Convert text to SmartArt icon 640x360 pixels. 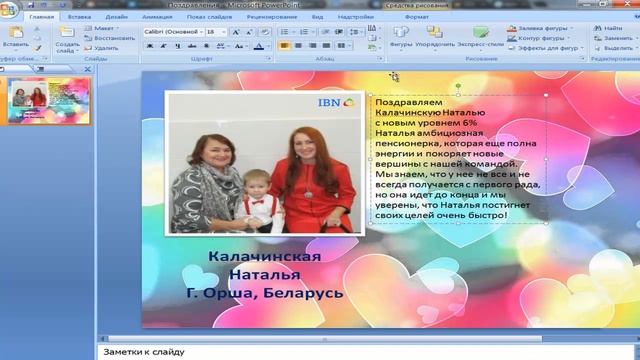[372, 48]
